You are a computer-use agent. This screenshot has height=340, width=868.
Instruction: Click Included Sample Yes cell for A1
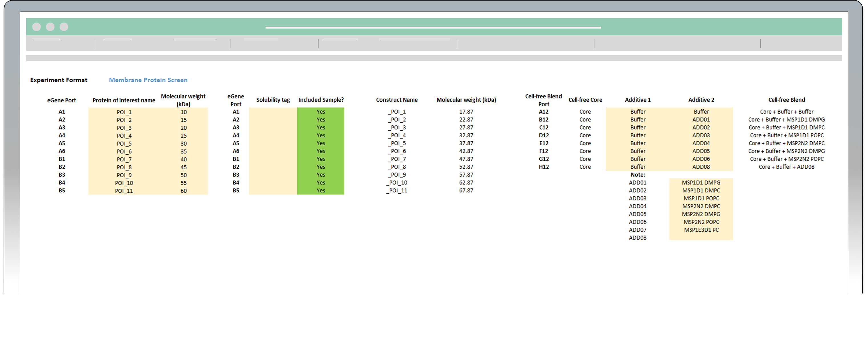click(320, 112)
